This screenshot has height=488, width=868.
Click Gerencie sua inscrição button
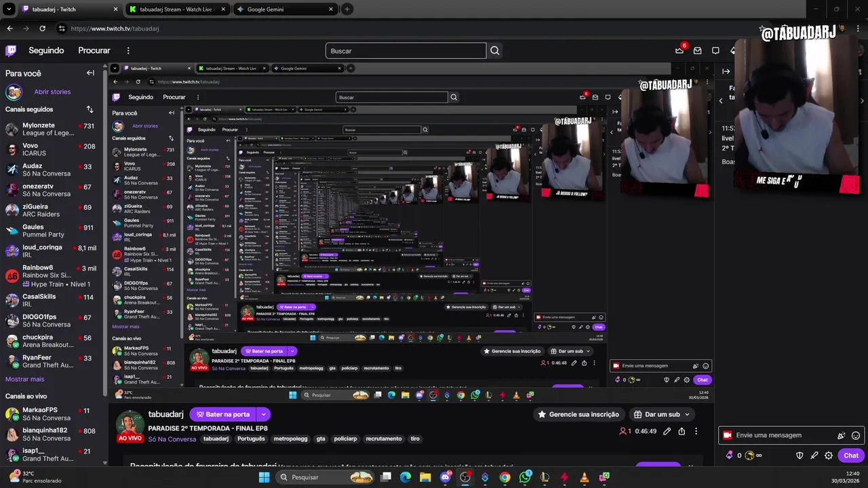pos(578,414)
